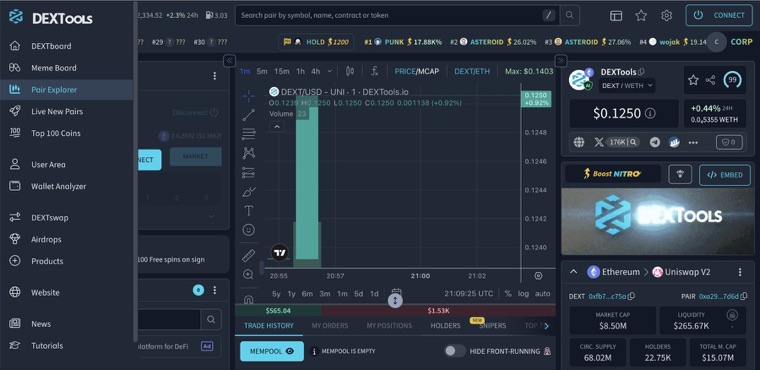Screen dimensions: 760x370
Task: Go to Live New Pairs
Action: 57,112
